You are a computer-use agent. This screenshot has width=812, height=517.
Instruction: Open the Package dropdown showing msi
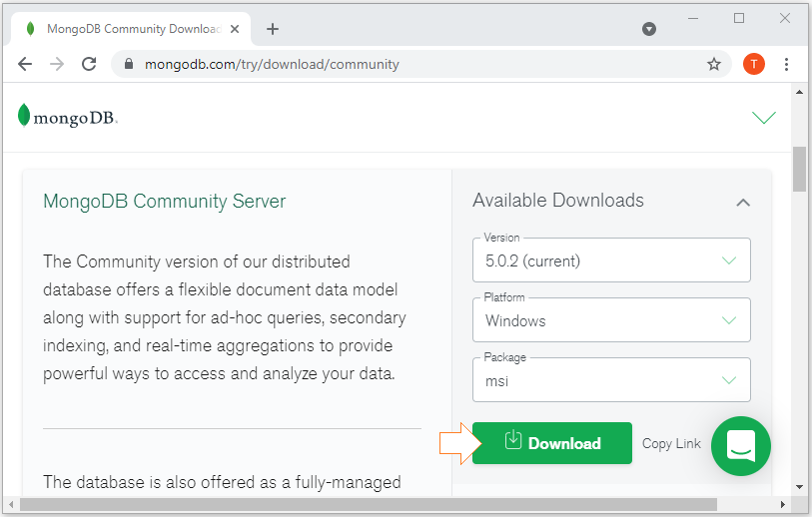point(611,380)
